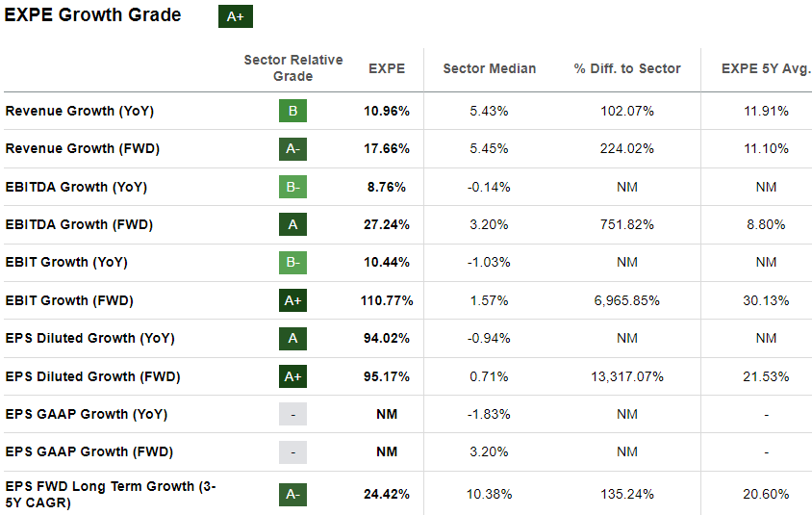Click the A- badge for EPS FWD Long Term Growth

point(292,494)
